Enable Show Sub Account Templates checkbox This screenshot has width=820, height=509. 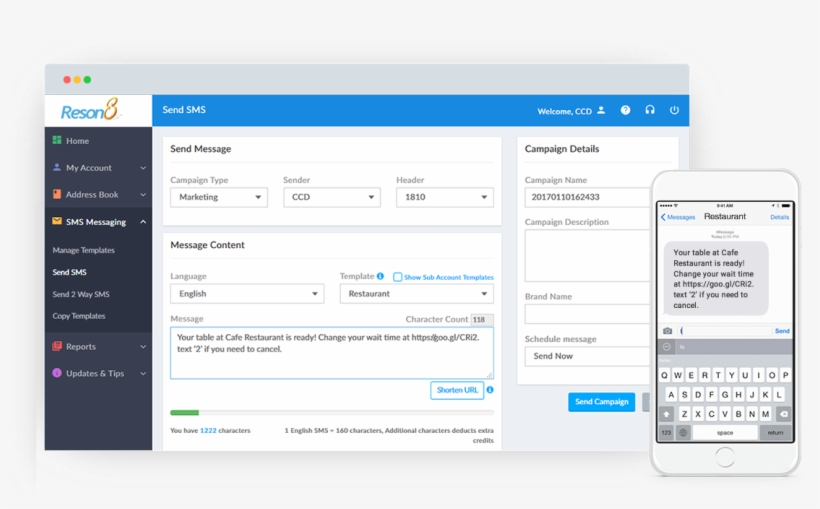tap(397, 277)
